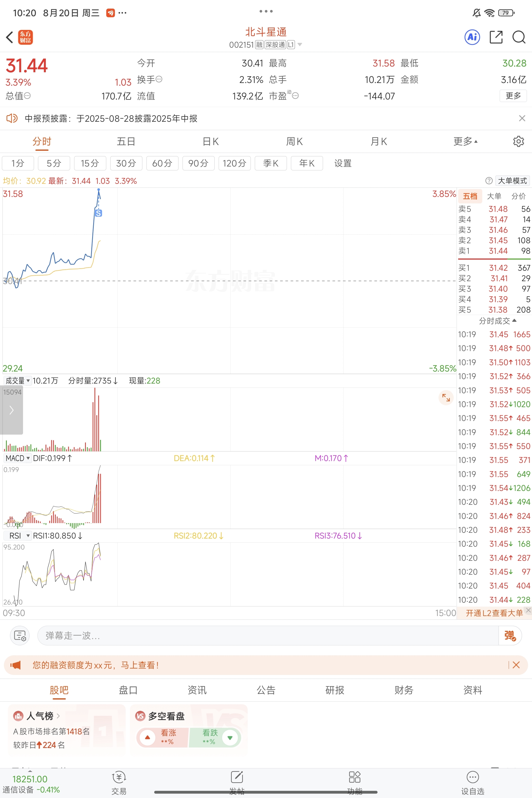Expand the stock code 002151 dropdown arrow
Screen dimensions: 532x798
point(300,45)
